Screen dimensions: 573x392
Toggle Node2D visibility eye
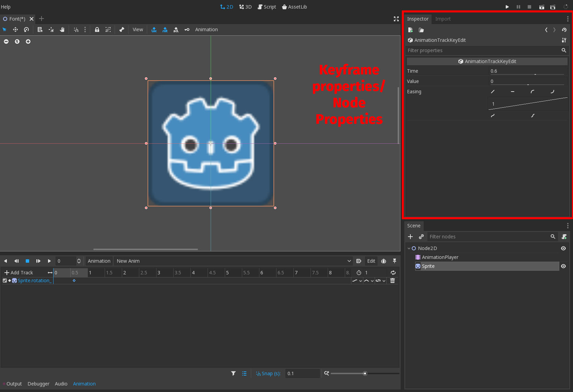pos(563,248)
